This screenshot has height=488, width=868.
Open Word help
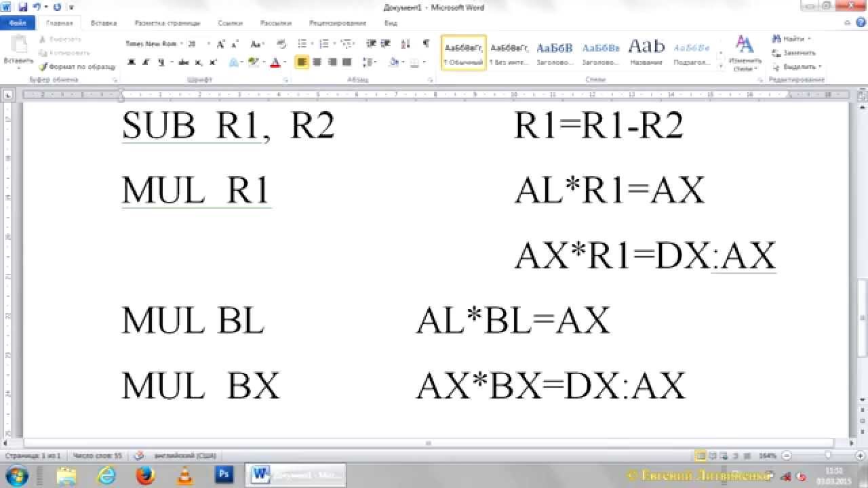tap(861, 22)
